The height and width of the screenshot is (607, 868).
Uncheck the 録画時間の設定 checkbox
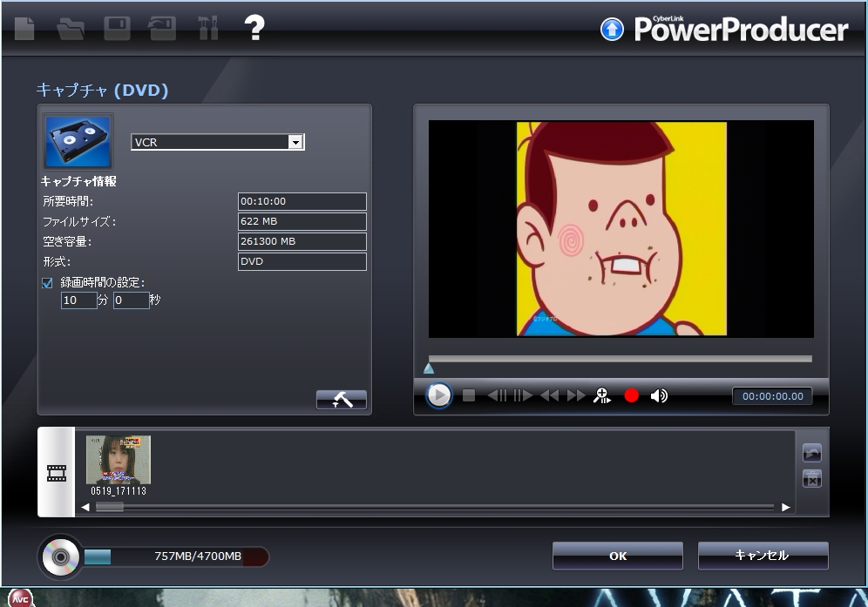48,283
